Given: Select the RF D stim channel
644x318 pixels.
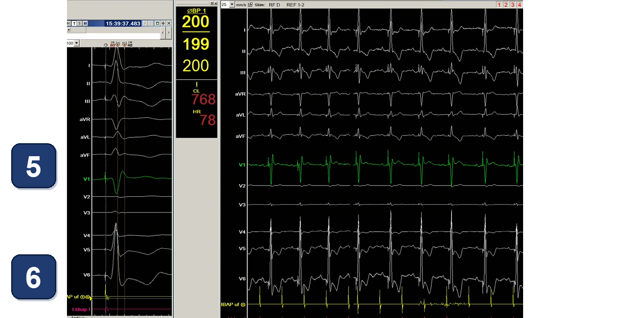Looking at the screenshot, I should point(273,5).
